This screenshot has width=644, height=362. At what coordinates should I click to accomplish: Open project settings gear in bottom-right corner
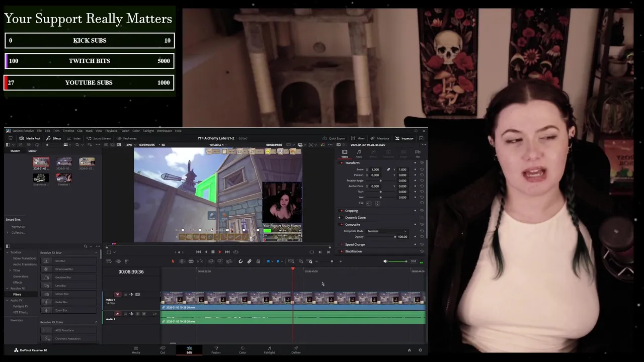click(420, 350)
